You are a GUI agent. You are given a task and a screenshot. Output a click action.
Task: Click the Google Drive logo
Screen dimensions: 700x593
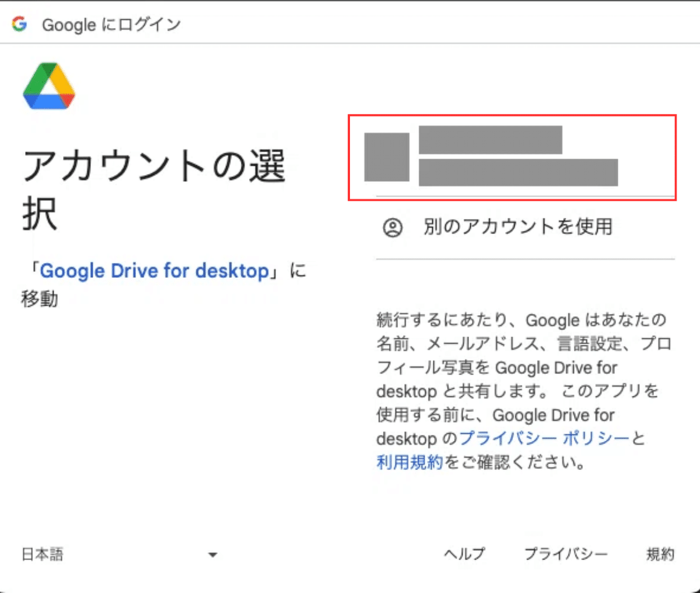[x=49, y=86]
